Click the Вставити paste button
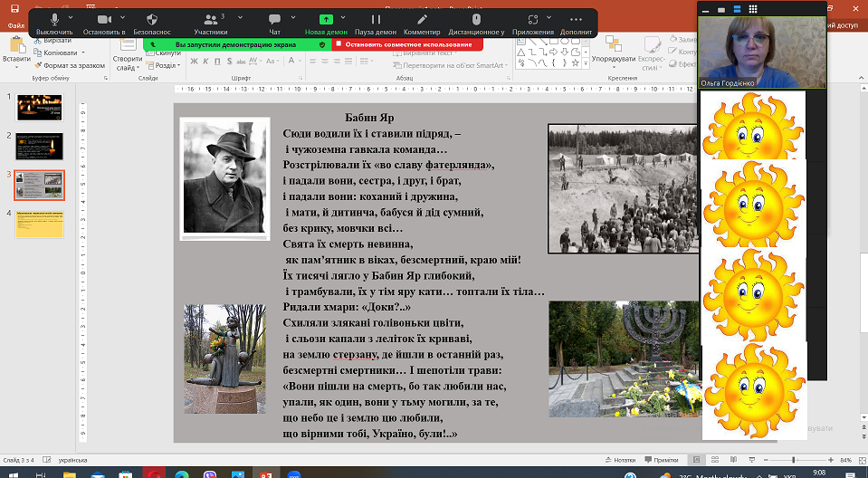 pos(16,53)
